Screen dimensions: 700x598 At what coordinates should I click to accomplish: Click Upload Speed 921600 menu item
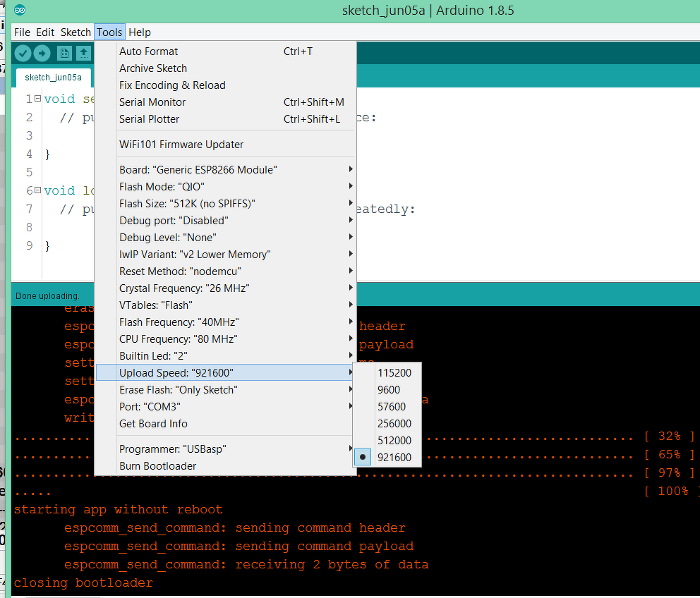[225, 373]
